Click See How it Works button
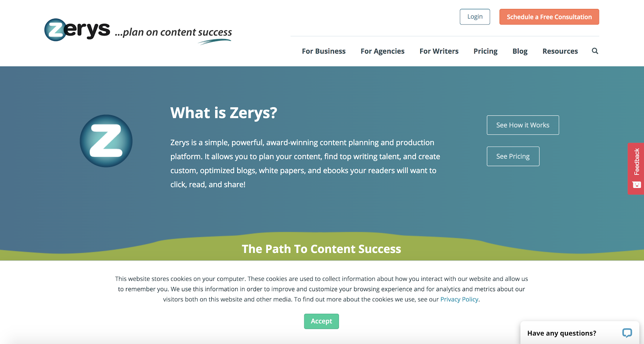 (x=523, y=125)
